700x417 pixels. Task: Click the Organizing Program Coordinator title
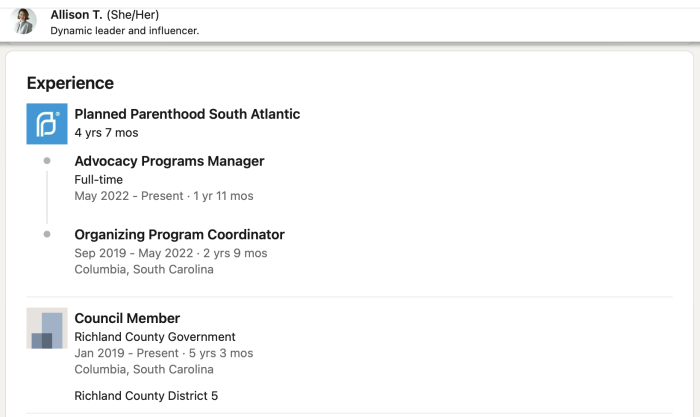coord(179,234)
